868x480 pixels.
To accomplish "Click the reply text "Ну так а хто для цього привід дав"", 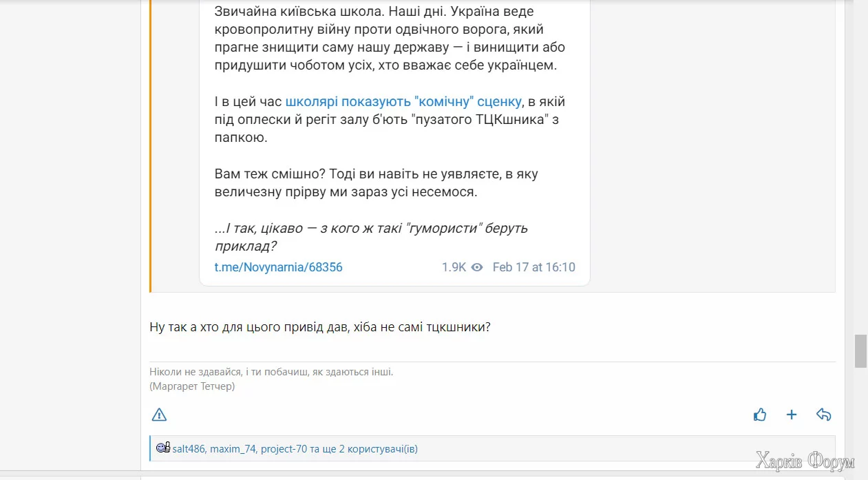I will tap(319, 327).
